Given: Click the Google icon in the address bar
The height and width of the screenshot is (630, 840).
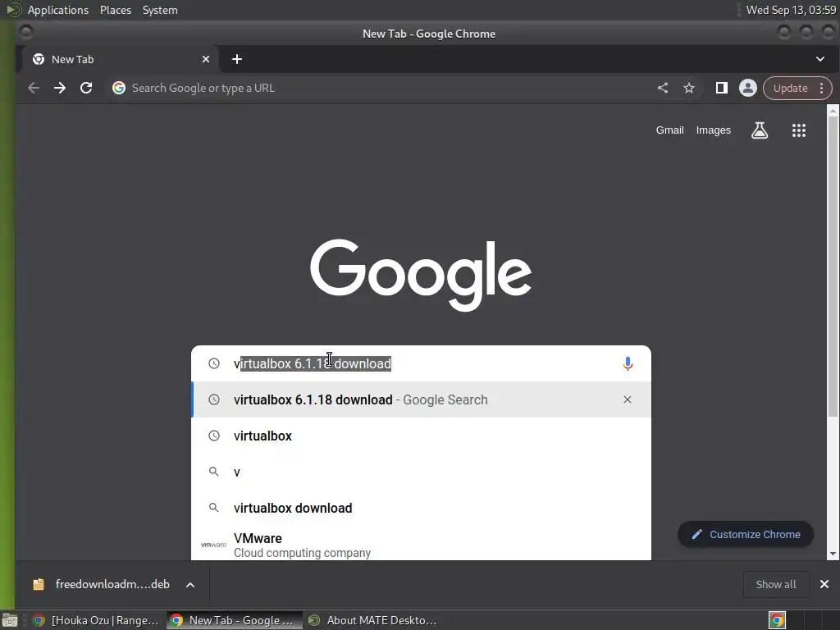Looking at the screenshot, I should click(x=119, y=88).
